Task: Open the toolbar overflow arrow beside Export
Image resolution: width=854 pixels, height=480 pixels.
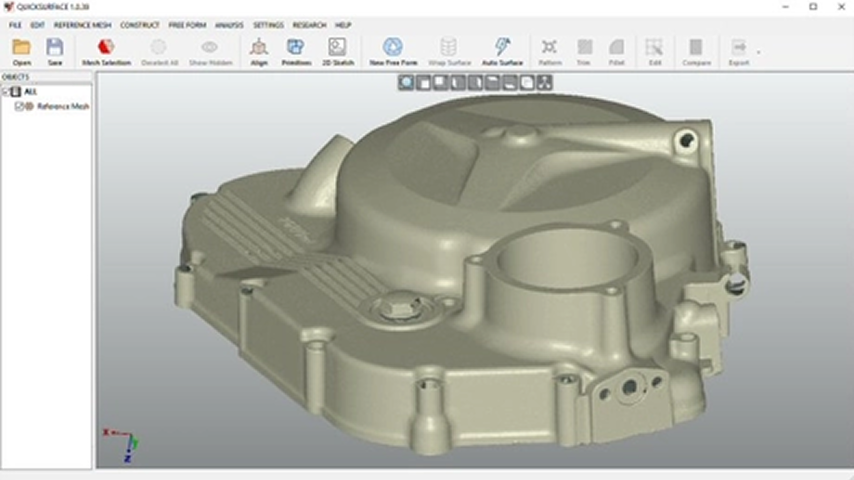Action: pyautogui.click(x=759, y=52)
